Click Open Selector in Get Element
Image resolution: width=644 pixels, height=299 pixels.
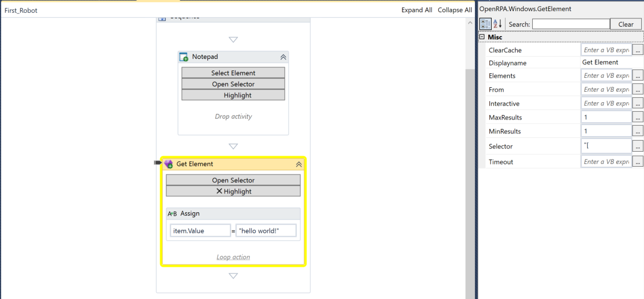pos(233,180)
